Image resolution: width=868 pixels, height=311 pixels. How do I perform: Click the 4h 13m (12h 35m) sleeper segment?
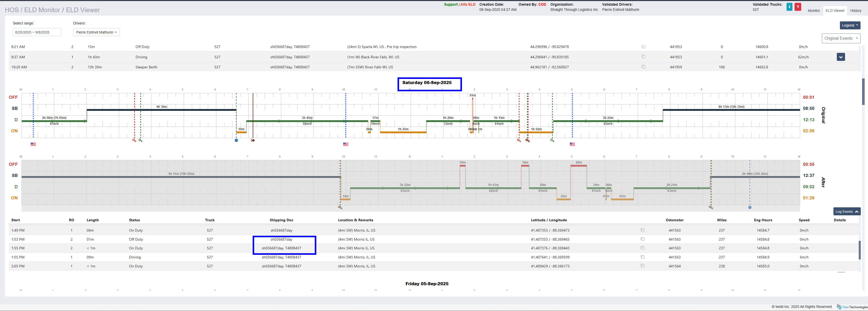pyautogui.click(x=731, y=110)
